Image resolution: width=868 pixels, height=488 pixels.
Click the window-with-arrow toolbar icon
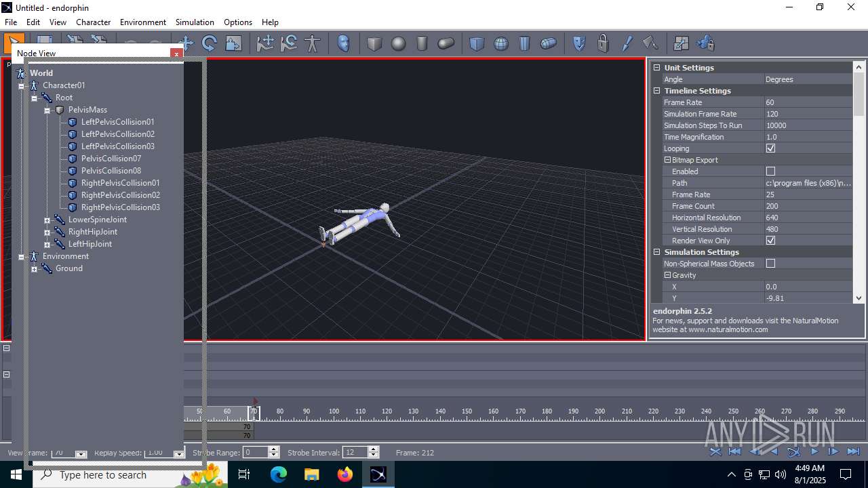click(682, 43)
